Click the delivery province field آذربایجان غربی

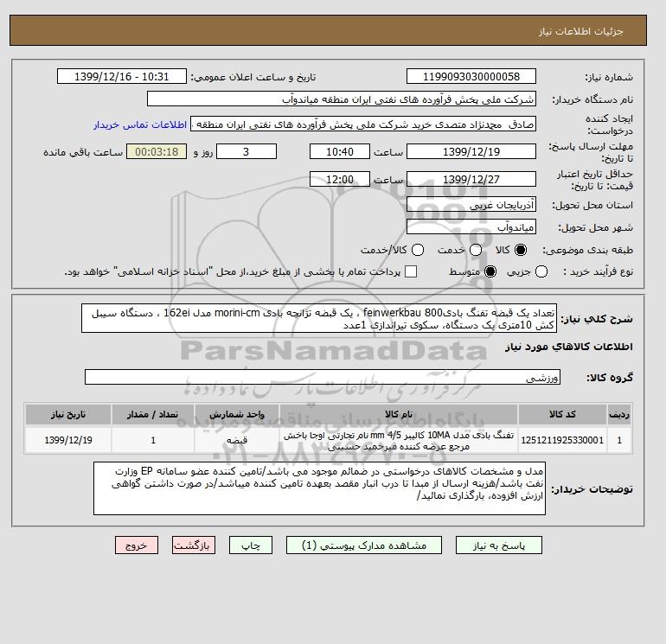(471, 205)
